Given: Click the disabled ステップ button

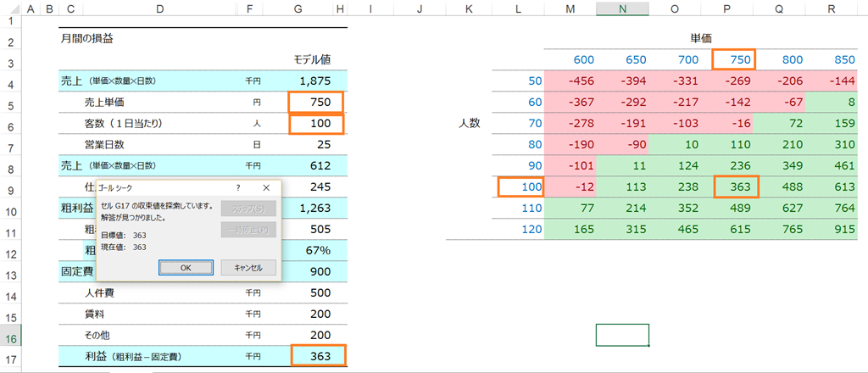Looking at the screenshot, I should tap(248, 209).
